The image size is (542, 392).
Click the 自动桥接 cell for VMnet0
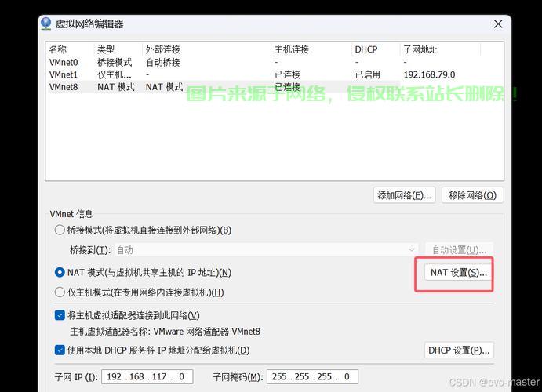[163, 63]
